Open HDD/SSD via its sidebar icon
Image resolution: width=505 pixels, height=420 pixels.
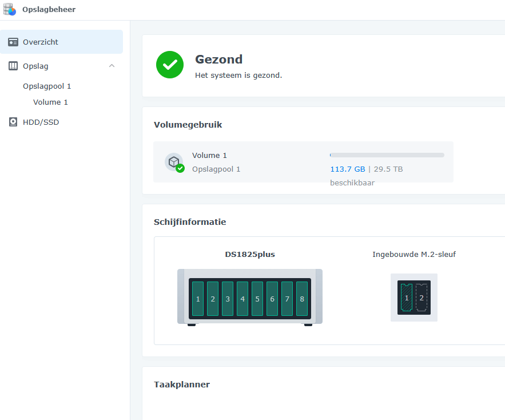coord(13,122)
